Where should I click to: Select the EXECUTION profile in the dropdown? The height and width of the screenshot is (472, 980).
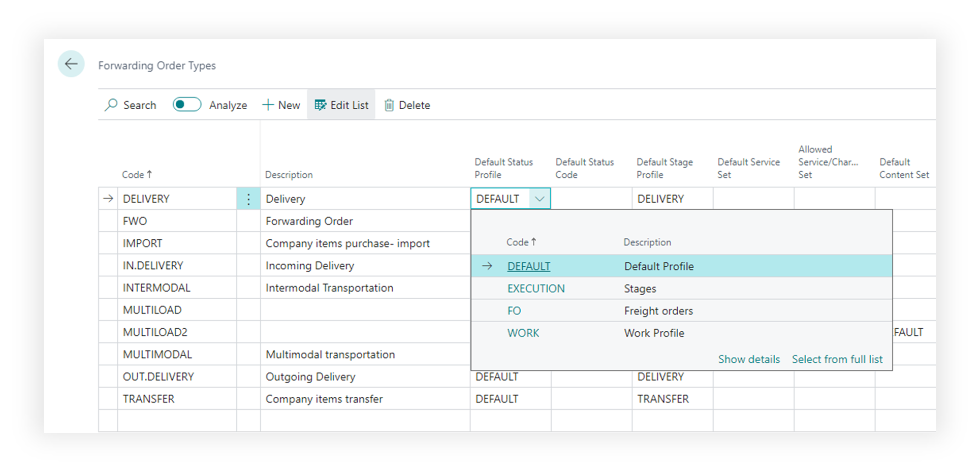[535, 289]
